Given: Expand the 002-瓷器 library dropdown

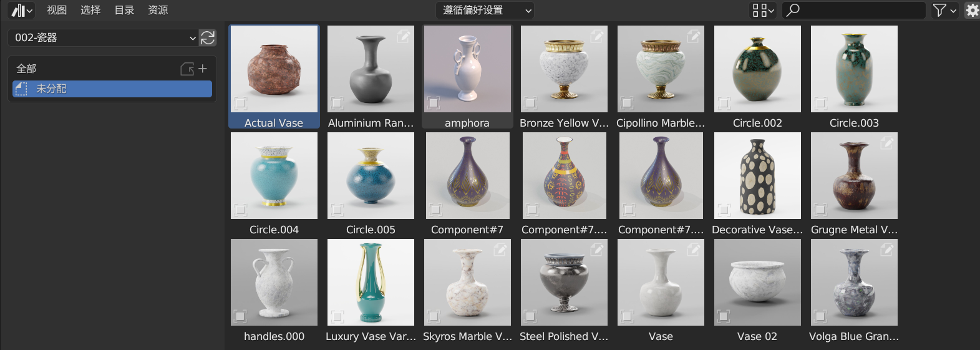Looking at the screenshot, I should tap(103, 37).
